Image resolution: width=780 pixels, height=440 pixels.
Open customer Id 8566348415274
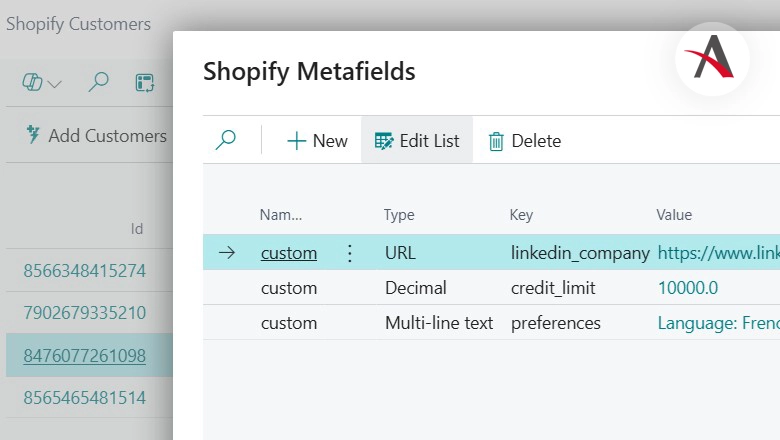pyautogui.click(x=85, y=271)
